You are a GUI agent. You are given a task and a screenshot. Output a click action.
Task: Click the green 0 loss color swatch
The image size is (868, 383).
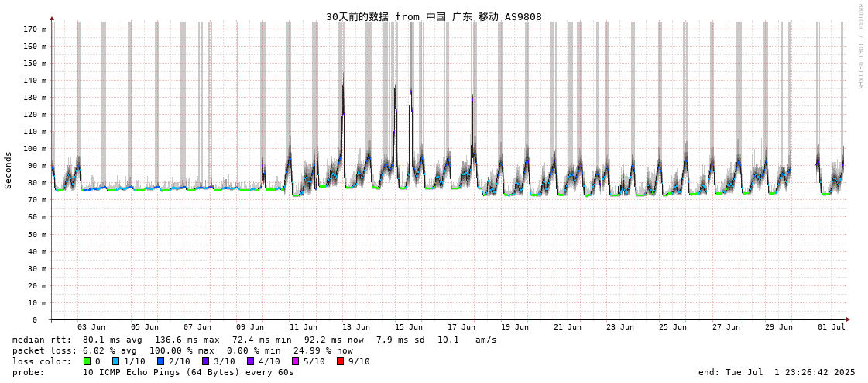tap(87, 361)
